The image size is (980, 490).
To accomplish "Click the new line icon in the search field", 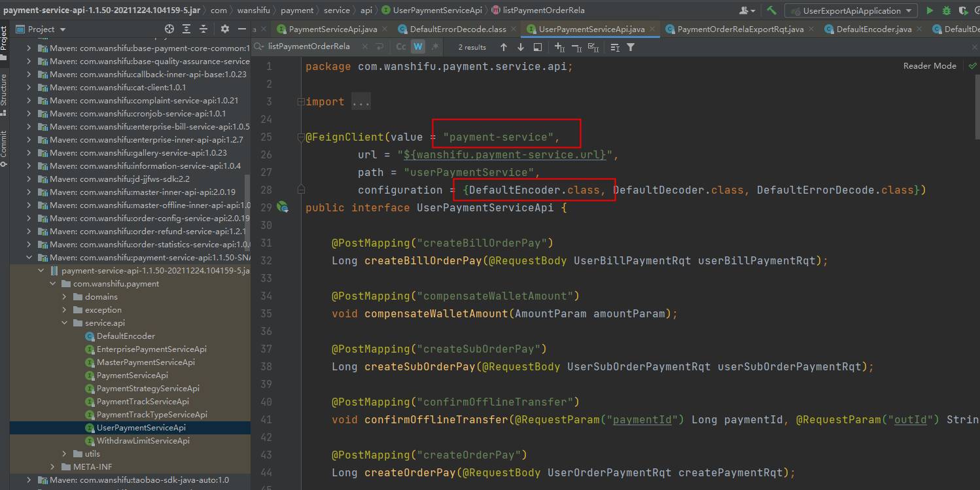I will [379, 46].
